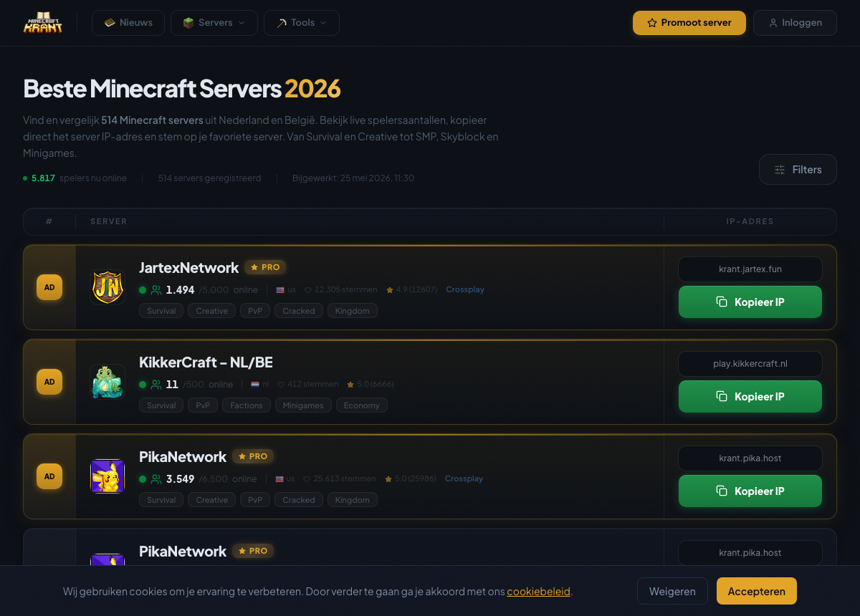Click the US flag on JartexNetwork row
The height and width of the screenshot is (616, 860).
click(x=280, y=290)
